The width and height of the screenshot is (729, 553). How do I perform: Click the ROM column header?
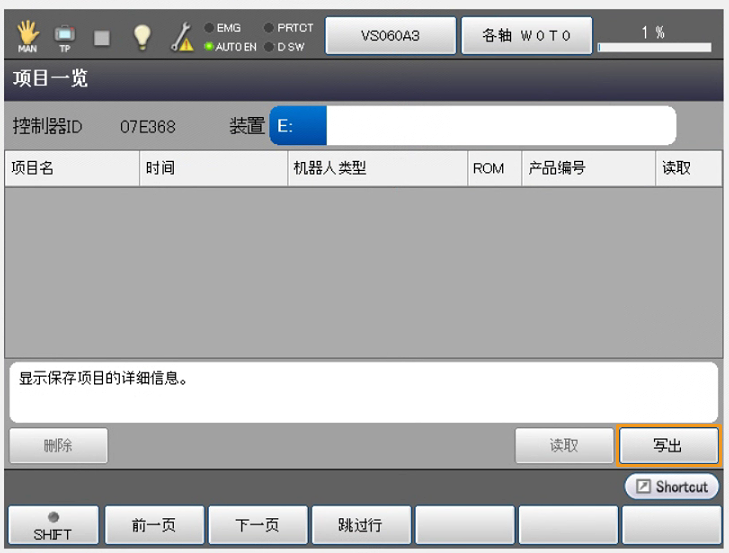coord(495,168)
